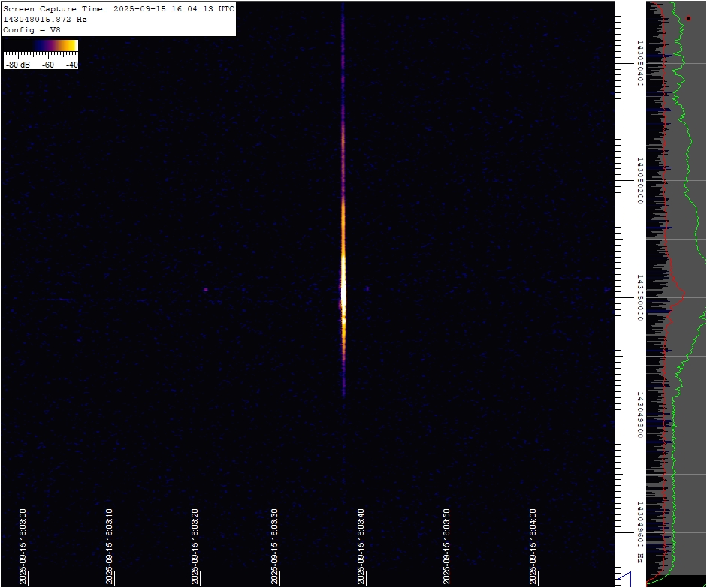Image resolution: width=707 pixels, height=588 pixels.
Task: Select the 143048015.872 Hz frequency readout
Action: [x=45, y=20]
